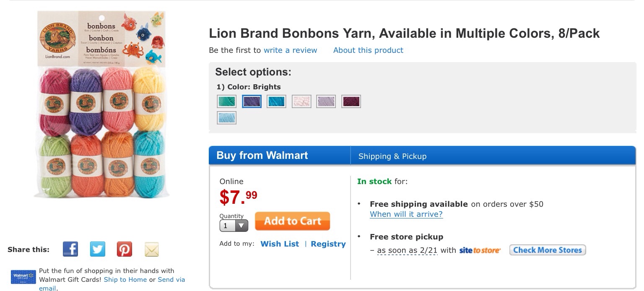Check More Stores for pickup
The width and height of the screenshot is (644, 291).
548,250
